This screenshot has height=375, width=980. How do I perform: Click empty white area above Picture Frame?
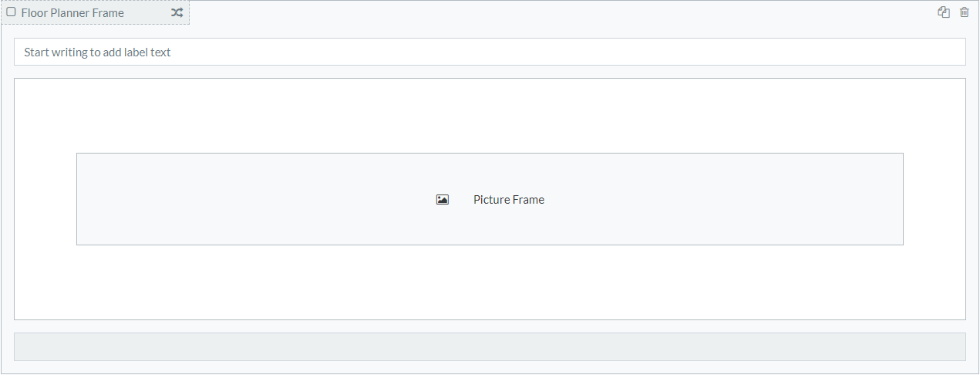[x=489, y=116]
